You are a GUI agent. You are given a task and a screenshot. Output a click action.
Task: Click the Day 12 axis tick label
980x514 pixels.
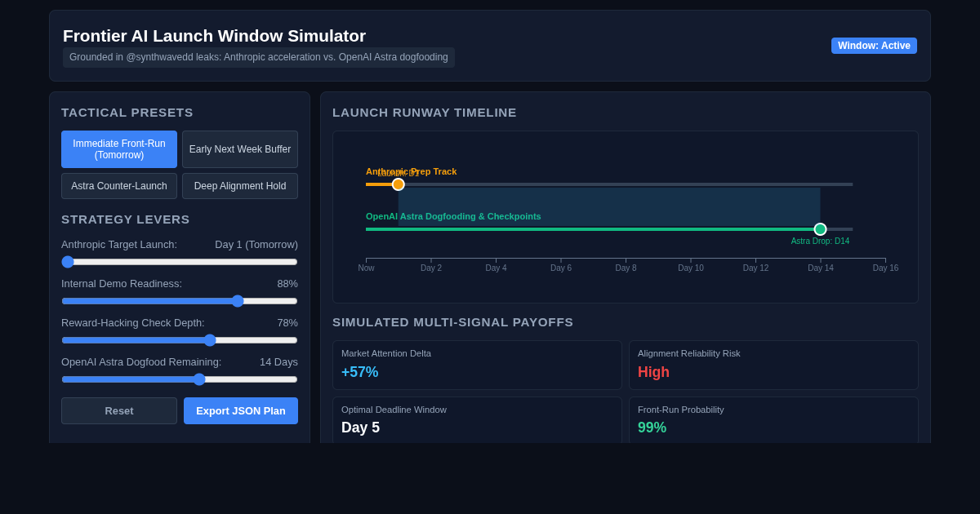click(x=755, y=268)
